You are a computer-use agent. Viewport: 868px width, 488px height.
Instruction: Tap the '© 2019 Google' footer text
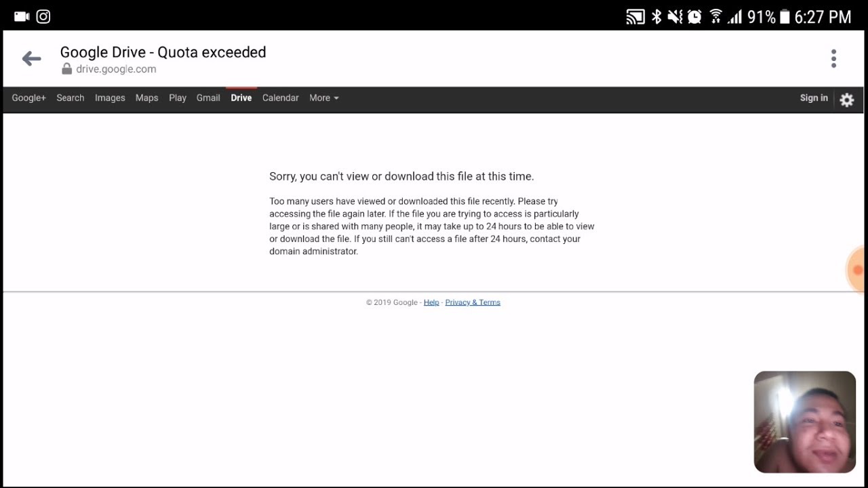(392, 302)
